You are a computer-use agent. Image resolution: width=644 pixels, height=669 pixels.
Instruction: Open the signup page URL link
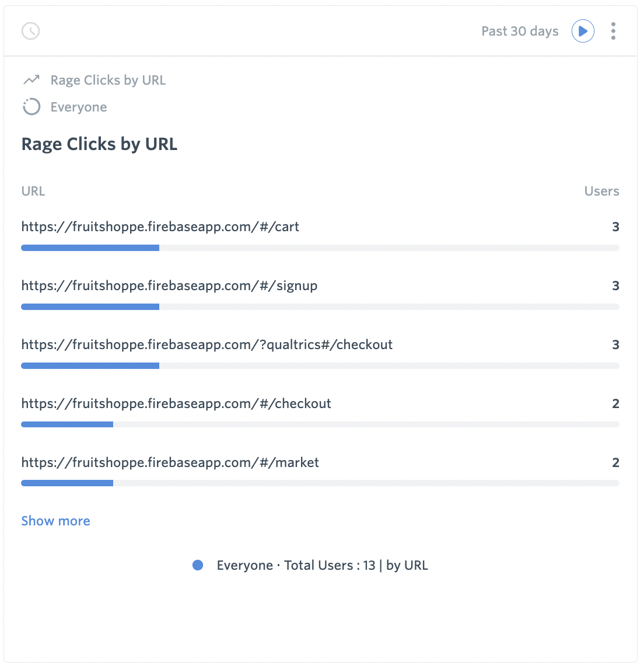pos(169,285)
